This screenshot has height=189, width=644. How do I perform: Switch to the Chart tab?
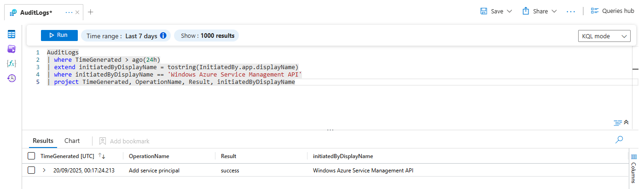point(72,141)
